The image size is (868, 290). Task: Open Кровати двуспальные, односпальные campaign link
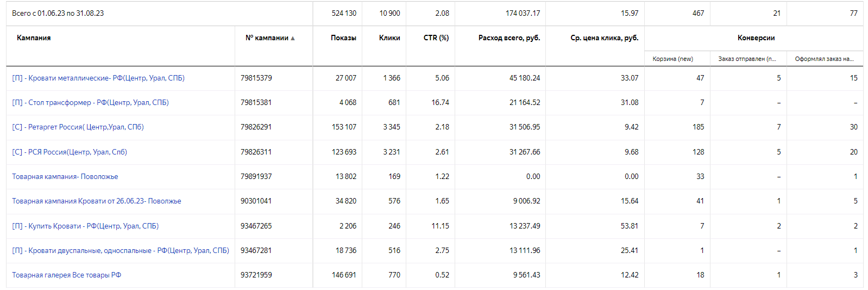[x=121, y=250]
